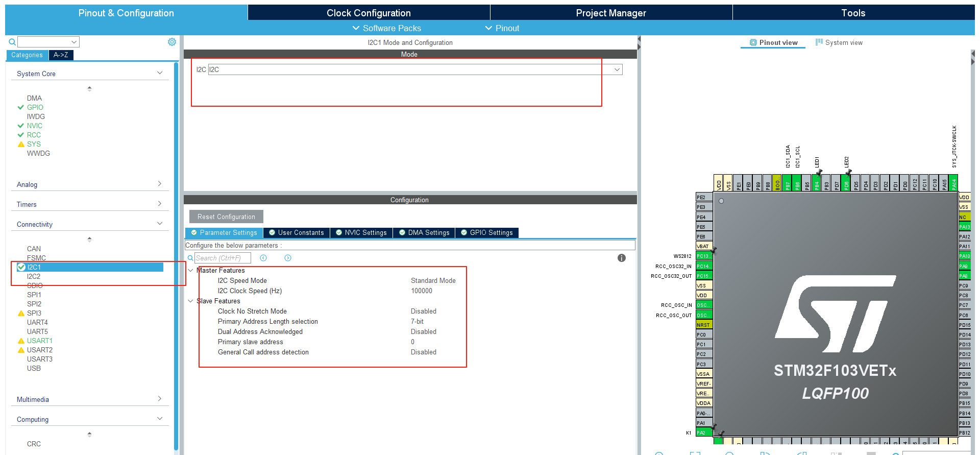The width and height of the screenshot is (980, 455).
Task: Open the Pinout dropdown menu
Action: [x=502, y=28]
